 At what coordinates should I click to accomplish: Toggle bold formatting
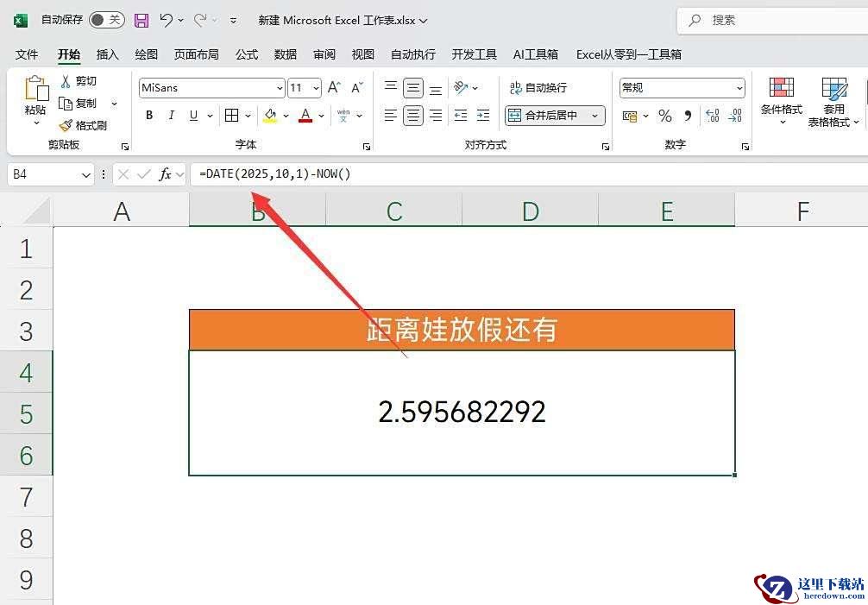149,116
